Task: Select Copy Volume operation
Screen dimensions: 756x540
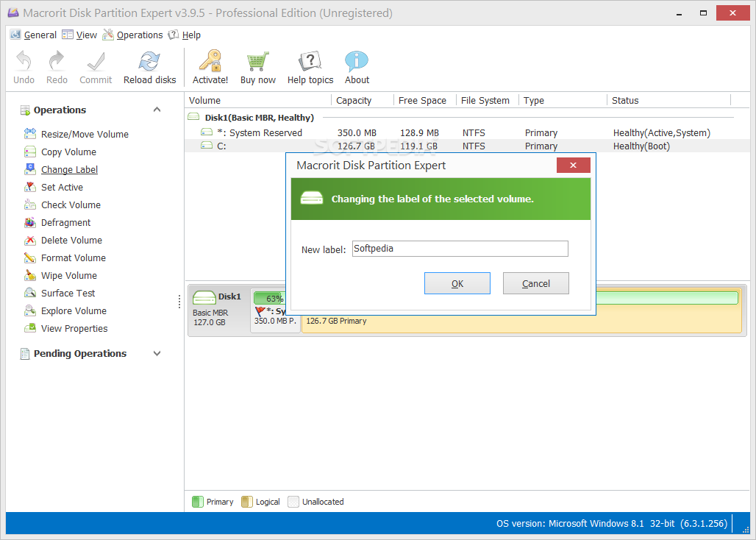Action: [60, 152]
